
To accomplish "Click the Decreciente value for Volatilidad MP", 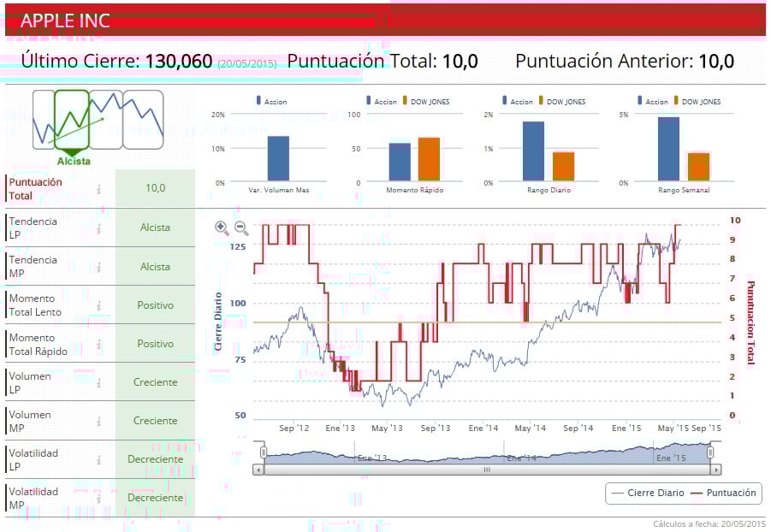I will [156, 498].
